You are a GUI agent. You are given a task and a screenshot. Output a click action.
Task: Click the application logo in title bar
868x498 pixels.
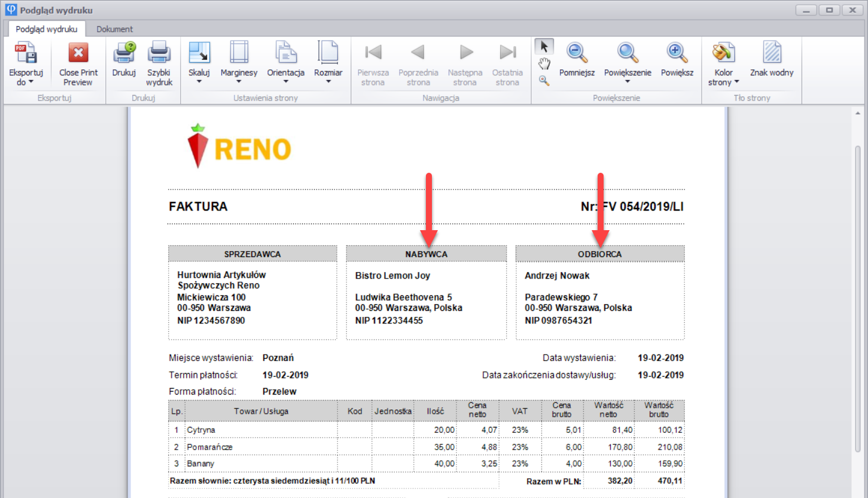tap(10, 10)
